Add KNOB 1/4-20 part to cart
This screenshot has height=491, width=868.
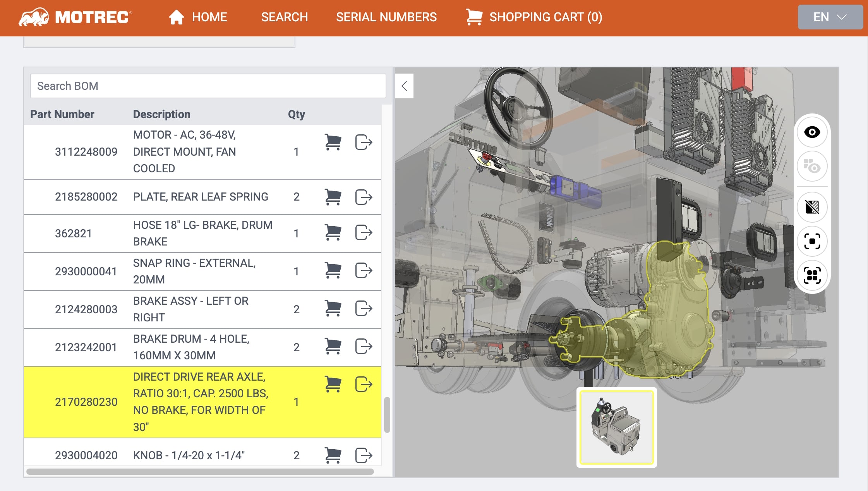coord(333,455)
